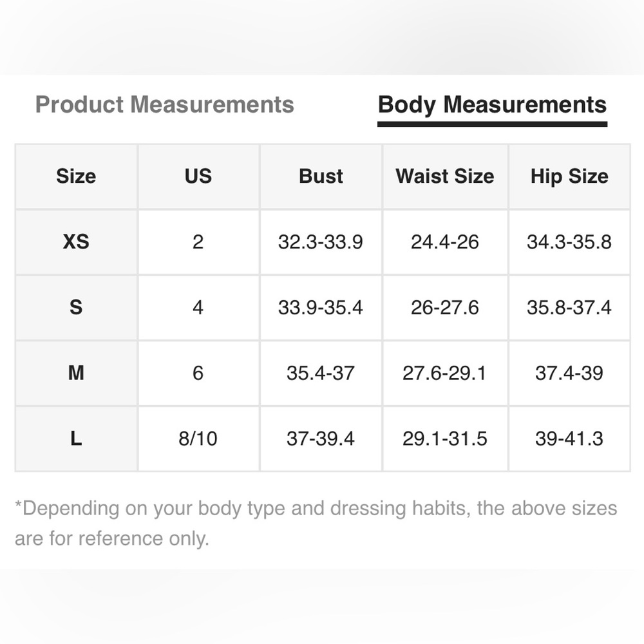Select the M size row label
The width and height of the screenshot is (644, 644).
point(76,373)
